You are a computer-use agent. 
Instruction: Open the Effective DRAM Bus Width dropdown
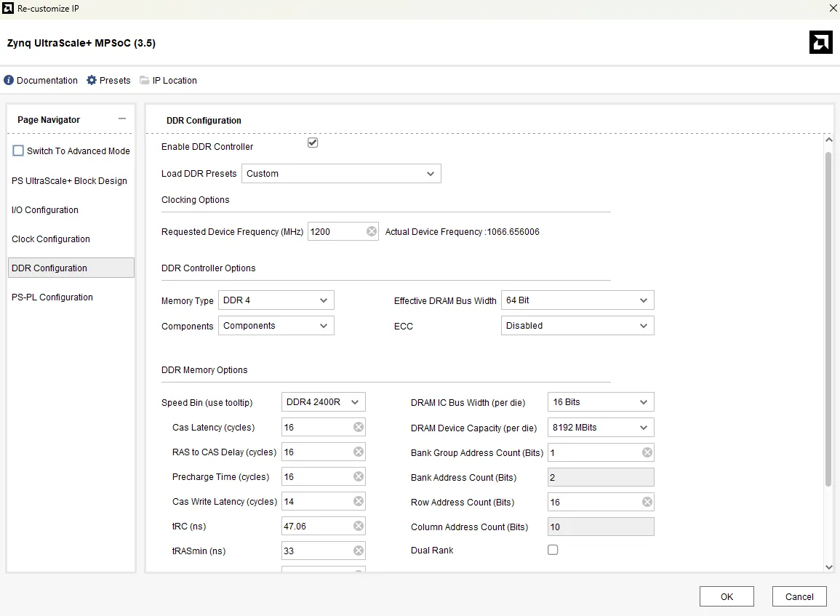coord(577,300)
